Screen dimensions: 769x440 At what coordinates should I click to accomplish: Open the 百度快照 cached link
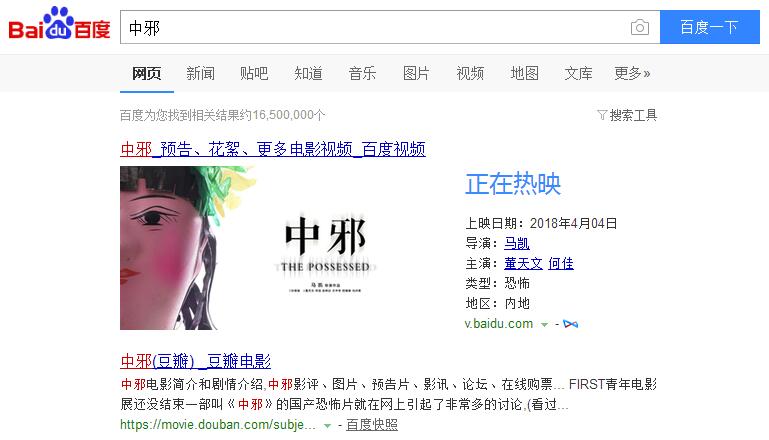[372, 425]
